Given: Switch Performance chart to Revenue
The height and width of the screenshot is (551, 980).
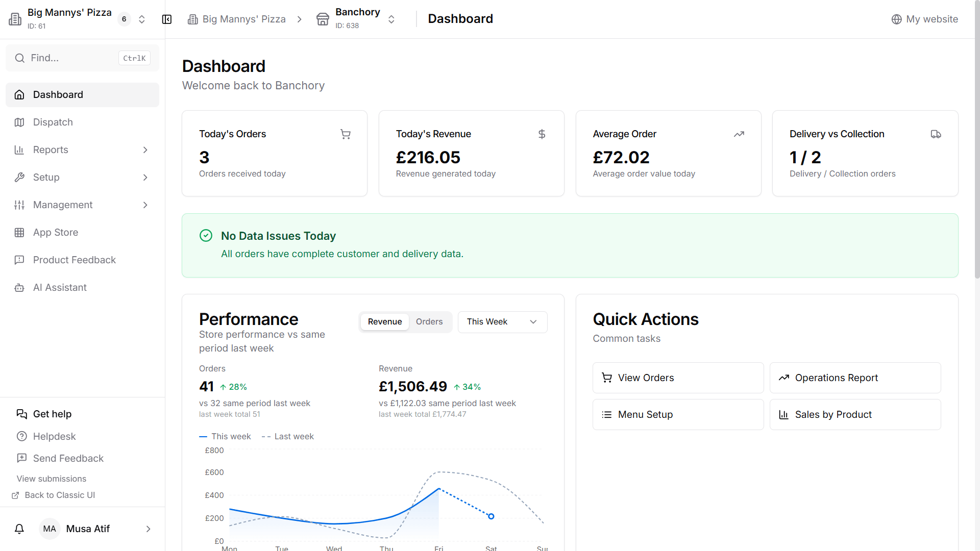Looking at the screenshot, I should pyautogui.click(x=385, y=322).
